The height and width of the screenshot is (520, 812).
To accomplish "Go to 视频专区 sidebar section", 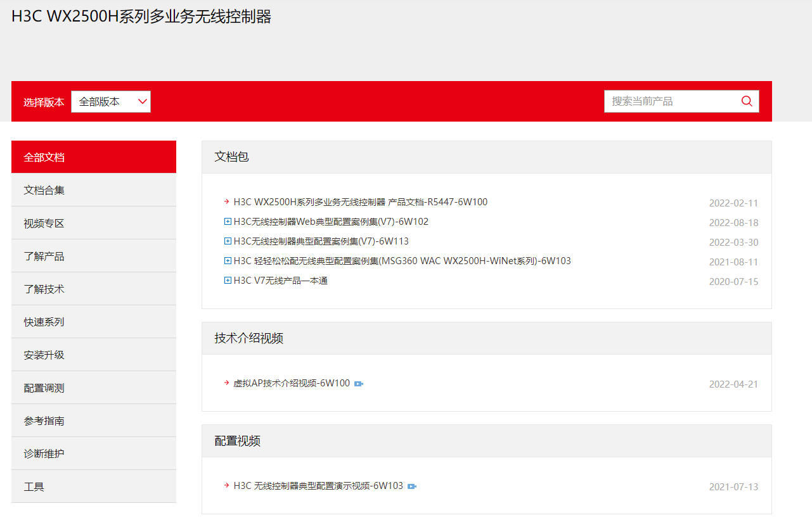I will [x=94, y=223].
